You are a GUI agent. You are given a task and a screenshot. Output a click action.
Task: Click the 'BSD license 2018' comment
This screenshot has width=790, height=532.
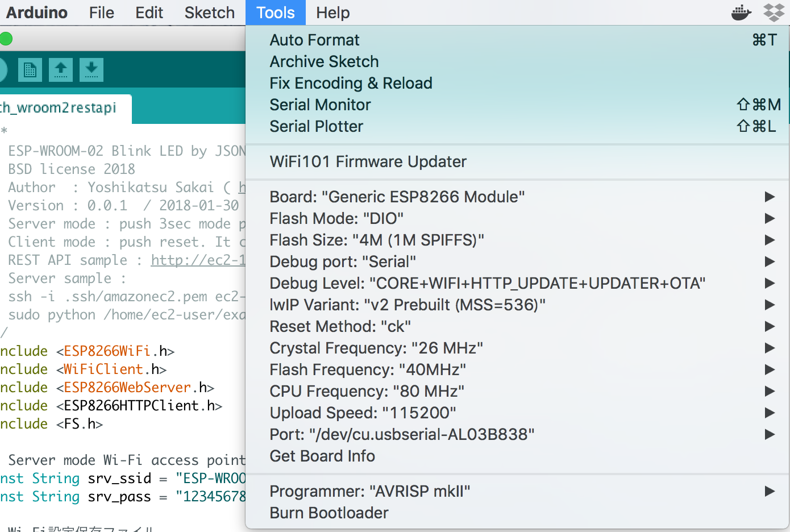(72, 169)
